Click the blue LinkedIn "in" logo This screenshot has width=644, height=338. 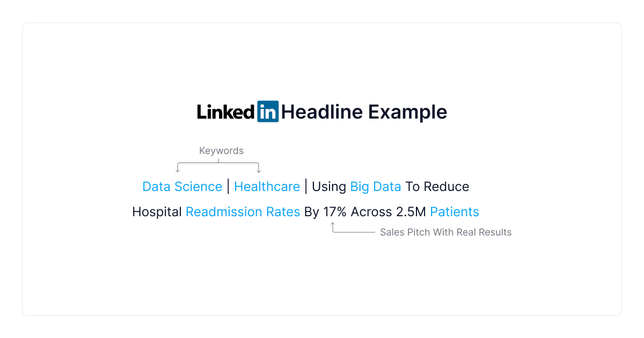[x=268, y=112]
